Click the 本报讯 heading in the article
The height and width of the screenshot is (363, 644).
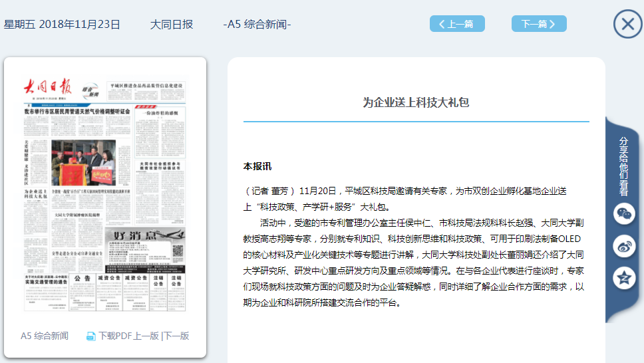tap(257, 166)
